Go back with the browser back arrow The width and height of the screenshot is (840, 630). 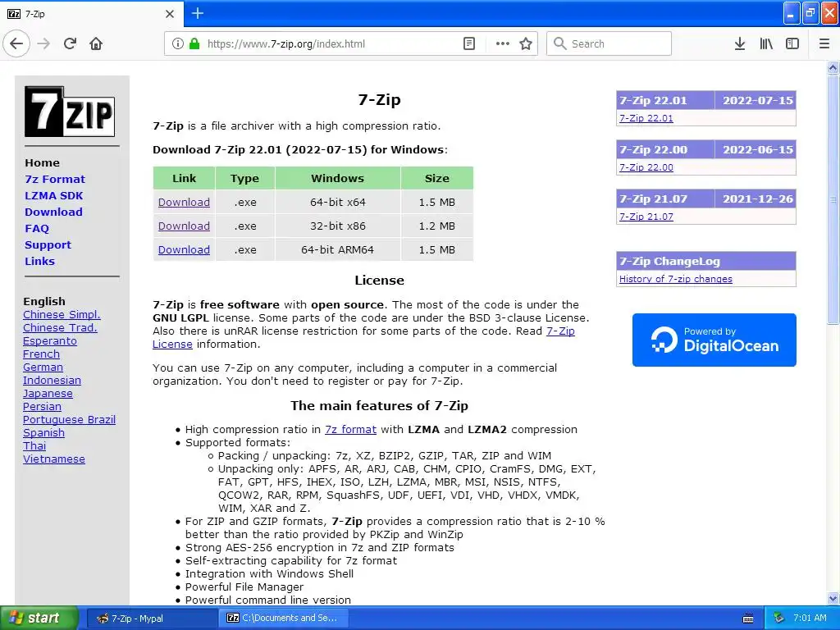pos(16,43)
